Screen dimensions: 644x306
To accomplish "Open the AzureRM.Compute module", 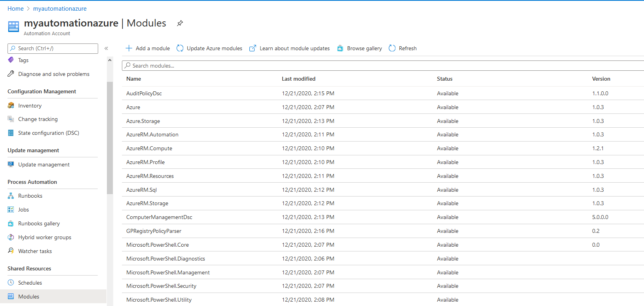I will click(149, 148).
